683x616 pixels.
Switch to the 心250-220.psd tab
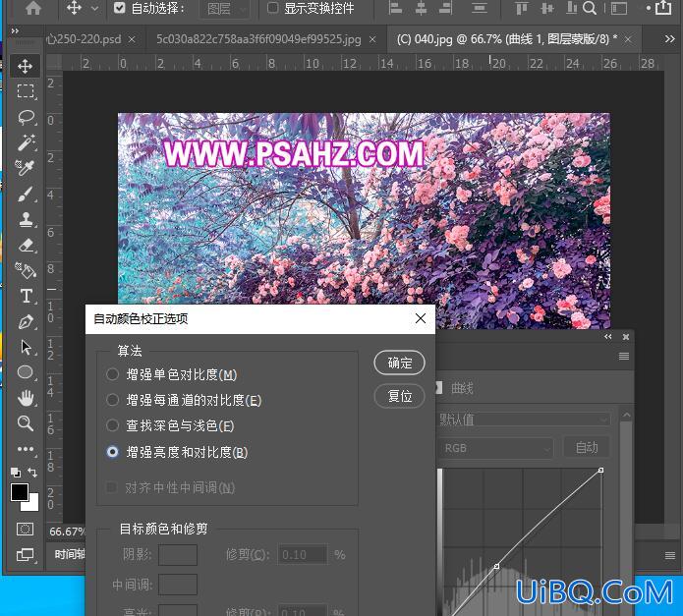coord(85,39)
